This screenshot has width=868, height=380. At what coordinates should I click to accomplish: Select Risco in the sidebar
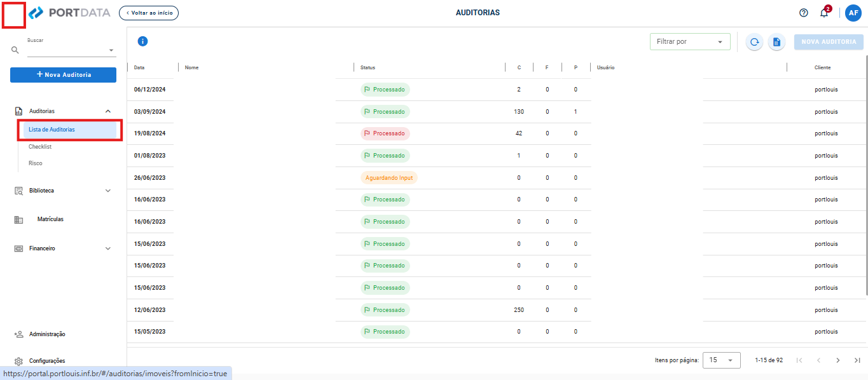point(36,163)
